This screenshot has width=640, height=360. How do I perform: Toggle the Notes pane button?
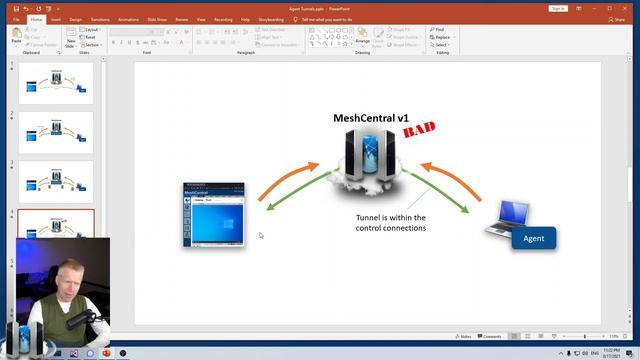pos(463,336)
